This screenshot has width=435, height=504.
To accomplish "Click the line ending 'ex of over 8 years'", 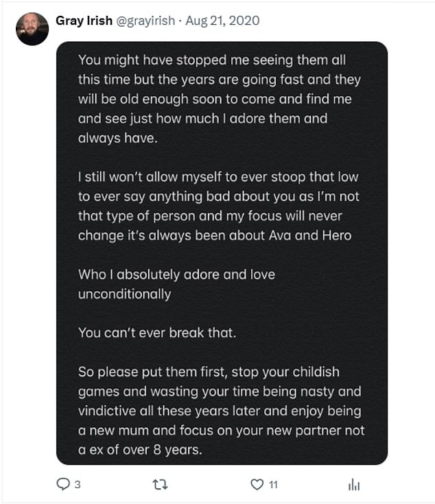I will (x=140, y=450).
